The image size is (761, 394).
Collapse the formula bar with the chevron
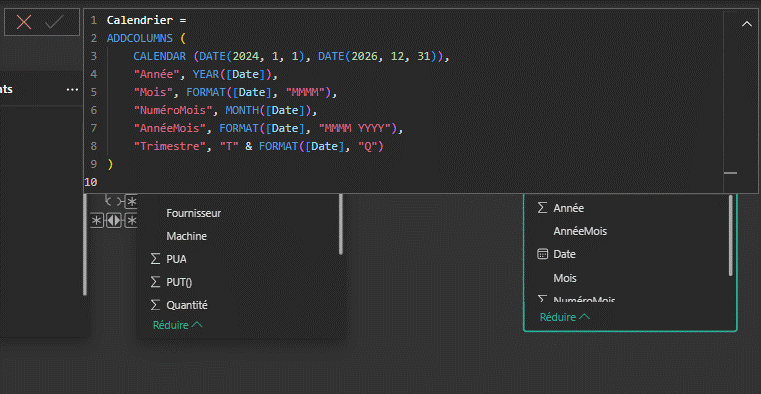click(x=747, y=24)
